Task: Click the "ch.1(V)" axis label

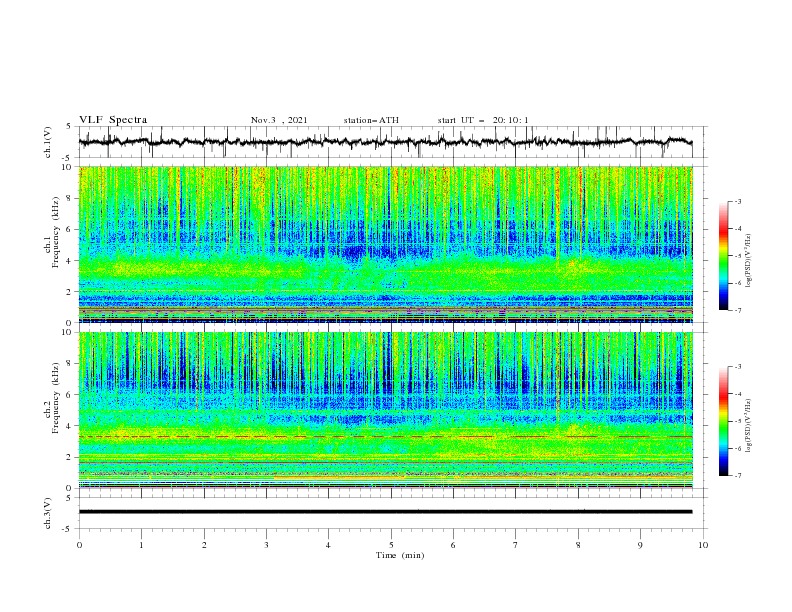Action: tap(48, 142)
